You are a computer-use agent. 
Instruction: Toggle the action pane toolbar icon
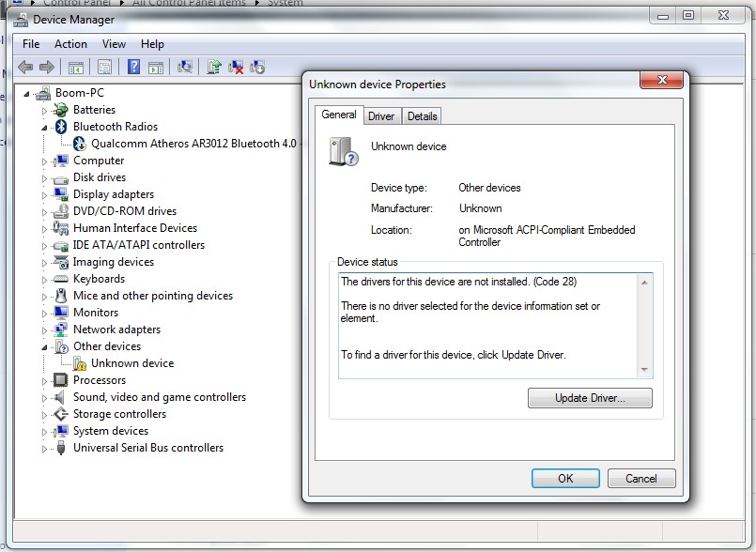point(156,67)
